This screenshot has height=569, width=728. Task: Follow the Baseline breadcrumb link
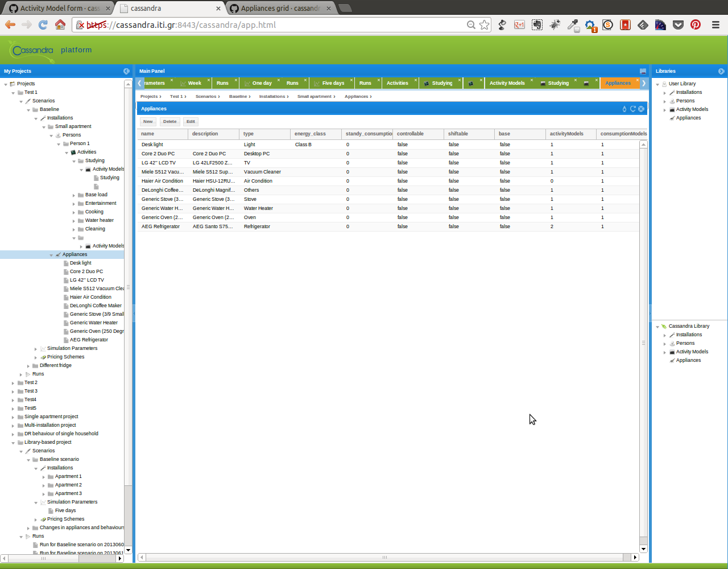tap(238, 97)
